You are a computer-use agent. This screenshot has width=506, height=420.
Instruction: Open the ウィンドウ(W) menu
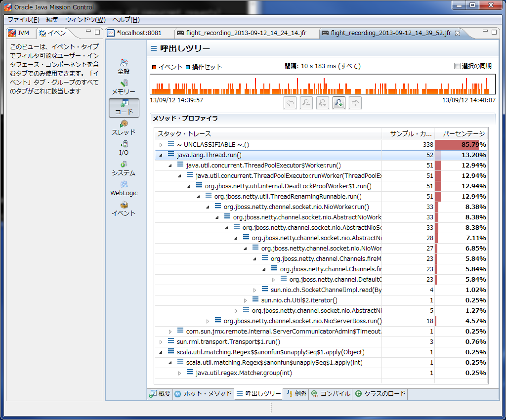coord(85,20)
